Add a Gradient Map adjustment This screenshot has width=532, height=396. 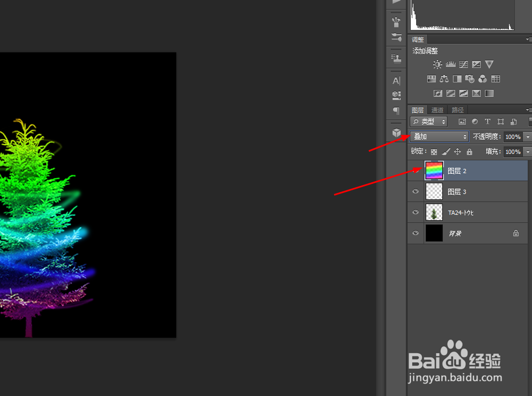click(x=489, y=94)
